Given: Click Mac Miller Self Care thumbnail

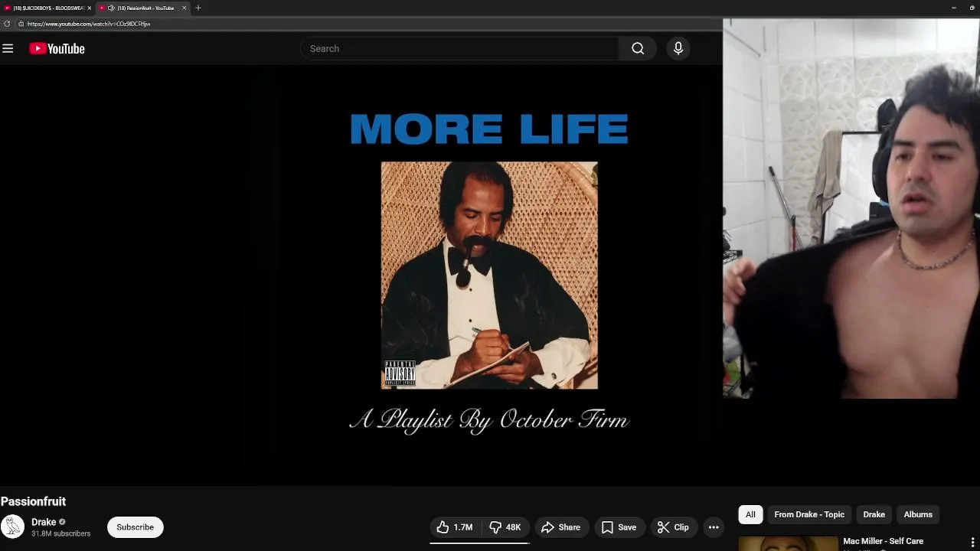Looking at the screenshot, I should [x=788, y=543].
